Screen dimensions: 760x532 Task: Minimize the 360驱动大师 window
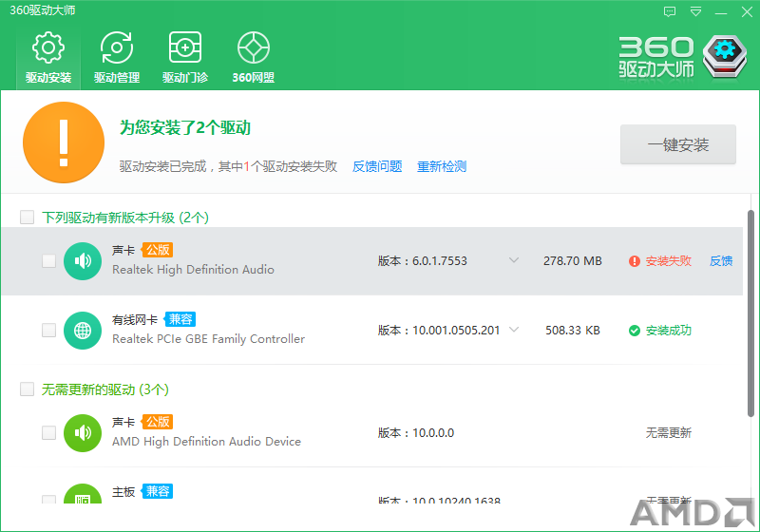pos(721,12)
